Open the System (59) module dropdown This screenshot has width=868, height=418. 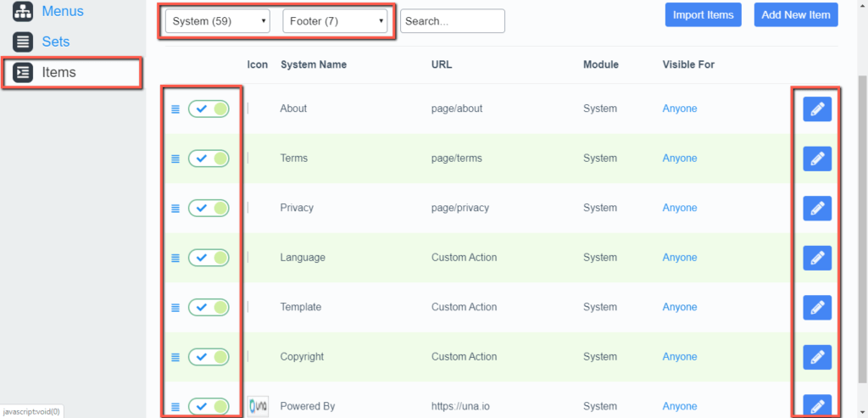point(218,21)
